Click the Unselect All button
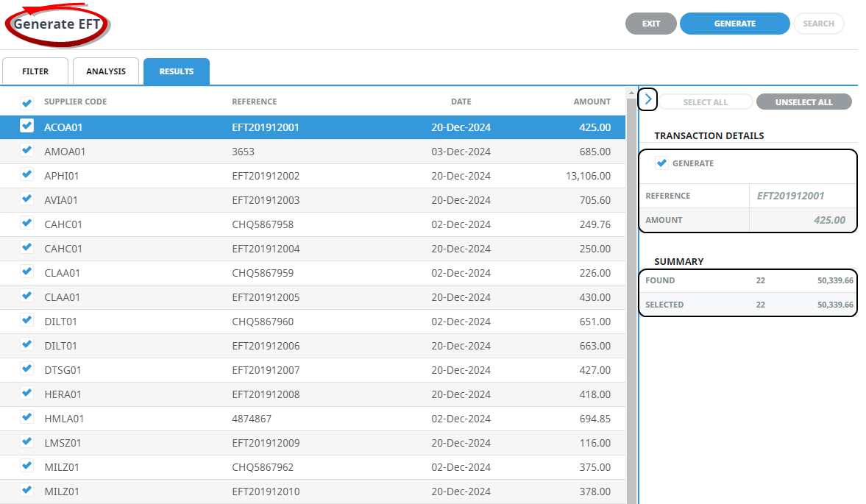 pos(803,102)
